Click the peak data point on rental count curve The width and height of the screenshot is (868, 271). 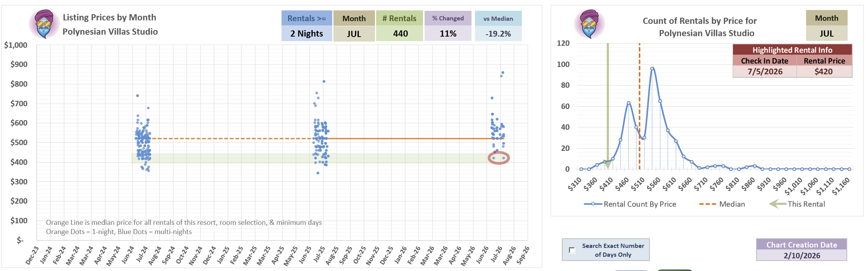coord(652,69)
